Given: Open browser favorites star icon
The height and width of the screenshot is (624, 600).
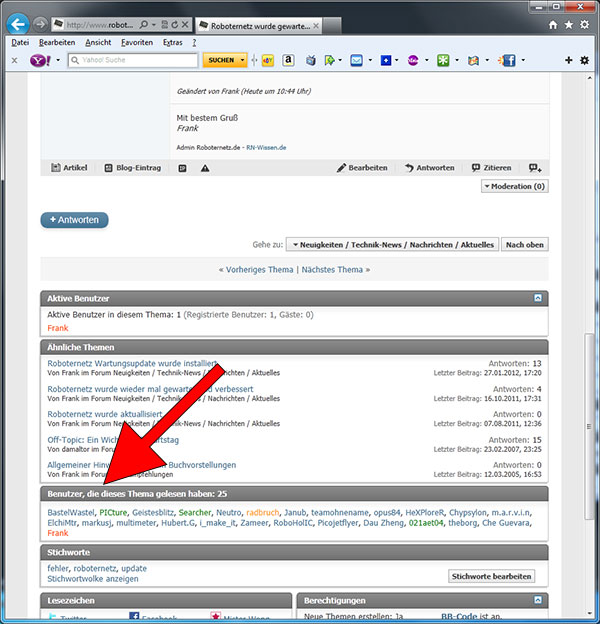Looking at the screenshot, I should 568,23.
